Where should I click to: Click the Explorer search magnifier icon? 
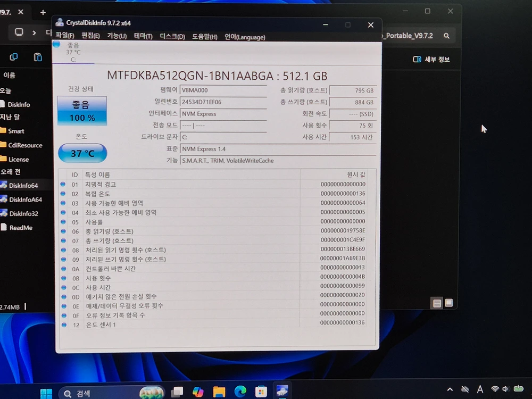coord(446,36)
